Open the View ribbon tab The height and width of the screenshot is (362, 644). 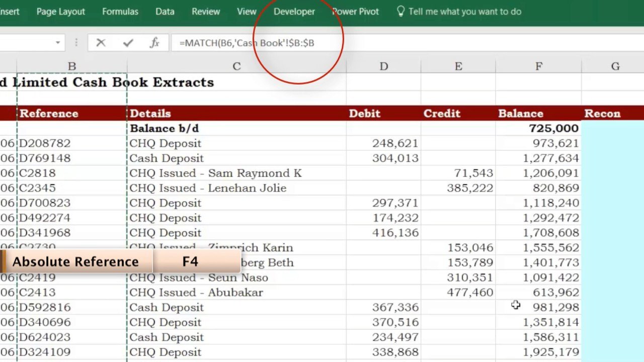click(247, 11)
